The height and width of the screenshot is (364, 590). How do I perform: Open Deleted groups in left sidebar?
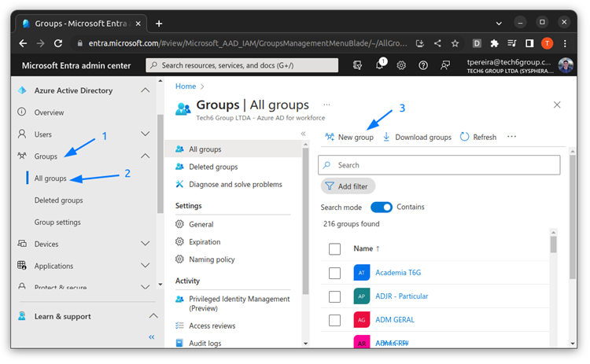[x=58, y=200]
